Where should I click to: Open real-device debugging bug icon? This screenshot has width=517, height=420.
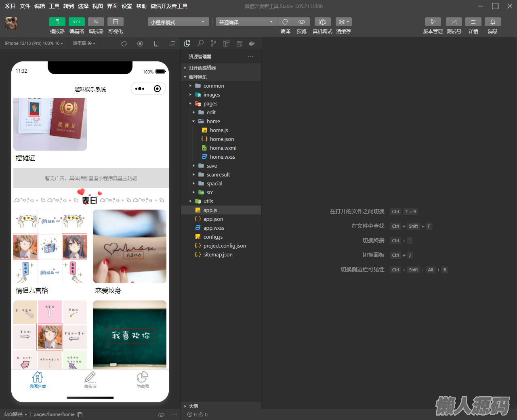(322, 22)
